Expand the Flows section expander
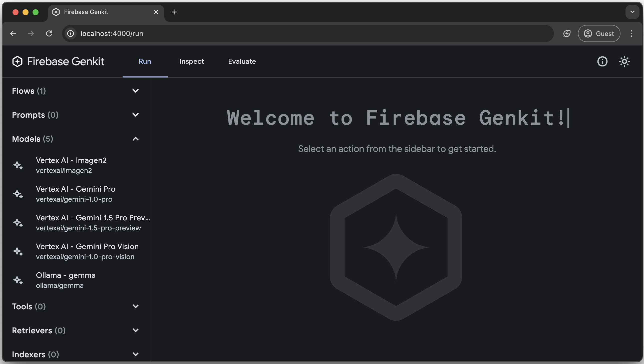The height and width of the screenshot is (364, 644). pos(135,91)
